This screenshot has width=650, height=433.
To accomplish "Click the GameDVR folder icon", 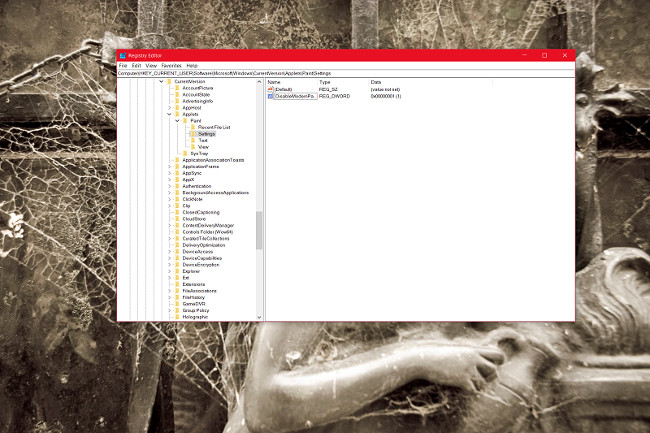I will coord(177,303).
